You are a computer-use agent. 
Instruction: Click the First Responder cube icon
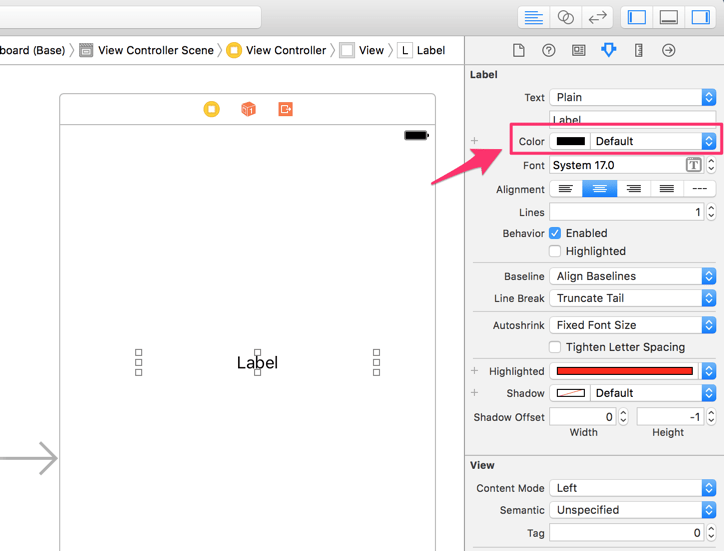(248, 109)
